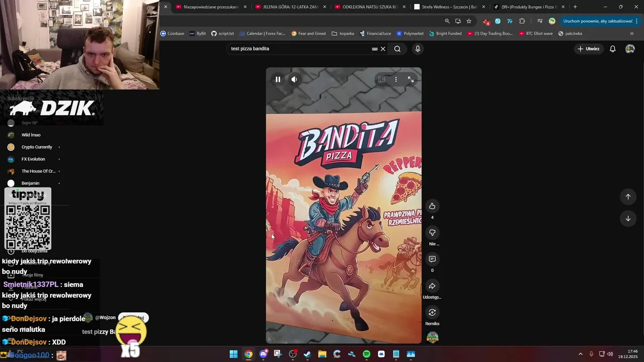
Task: Toggle captions on the Shorts player
Action: click(381, 79)
